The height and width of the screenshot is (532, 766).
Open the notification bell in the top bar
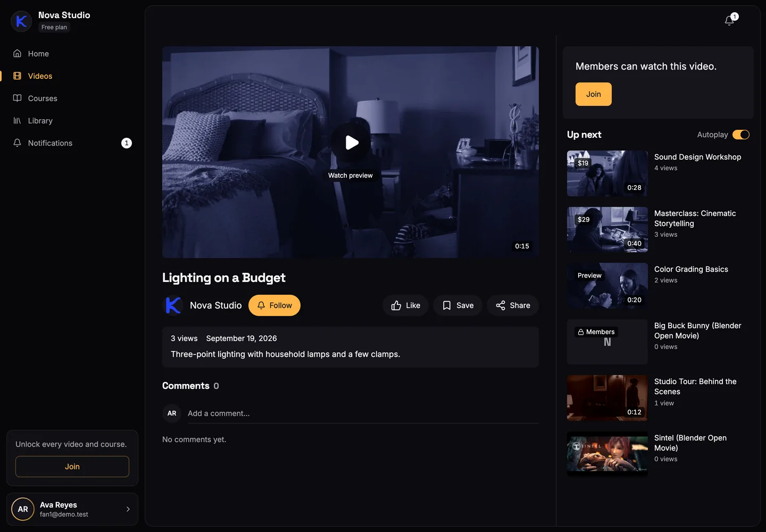(x=730, y=21)
